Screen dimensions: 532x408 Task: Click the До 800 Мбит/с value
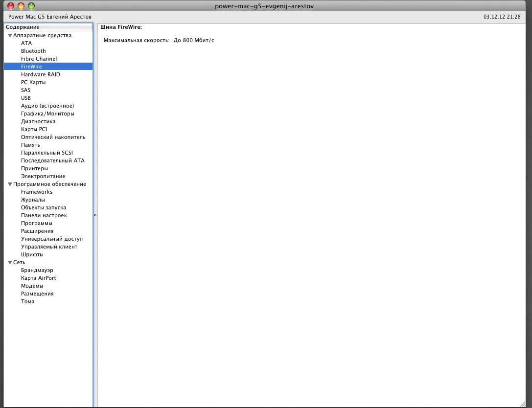pyautogui.click(x=194, y=40)
